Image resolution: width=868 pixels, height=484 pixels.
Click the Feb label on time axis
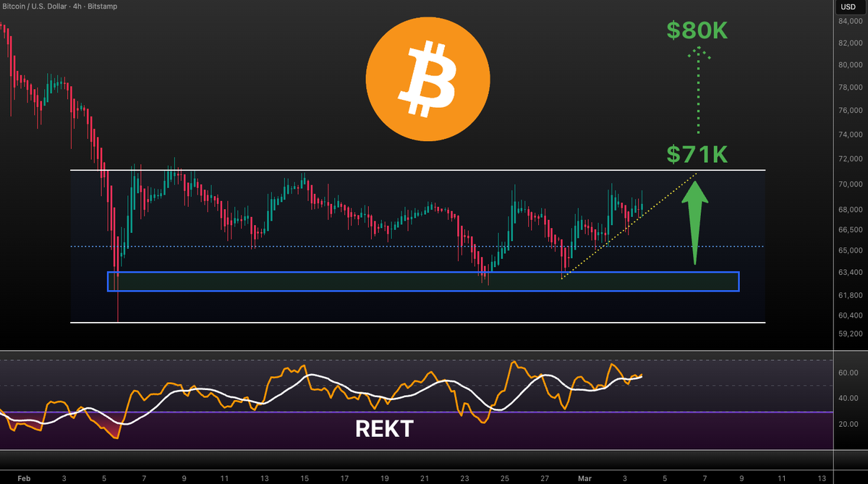tap(25, 479)
